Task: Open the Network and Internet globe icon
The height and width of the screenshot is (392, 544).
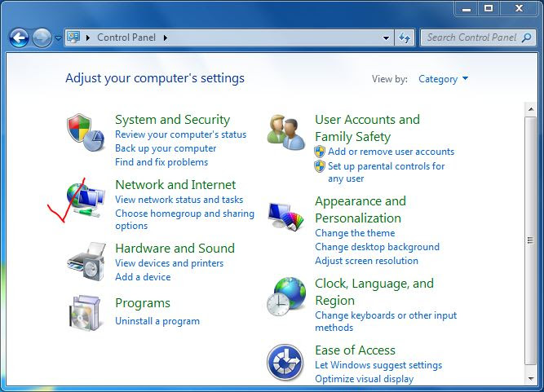Action: 86,200
